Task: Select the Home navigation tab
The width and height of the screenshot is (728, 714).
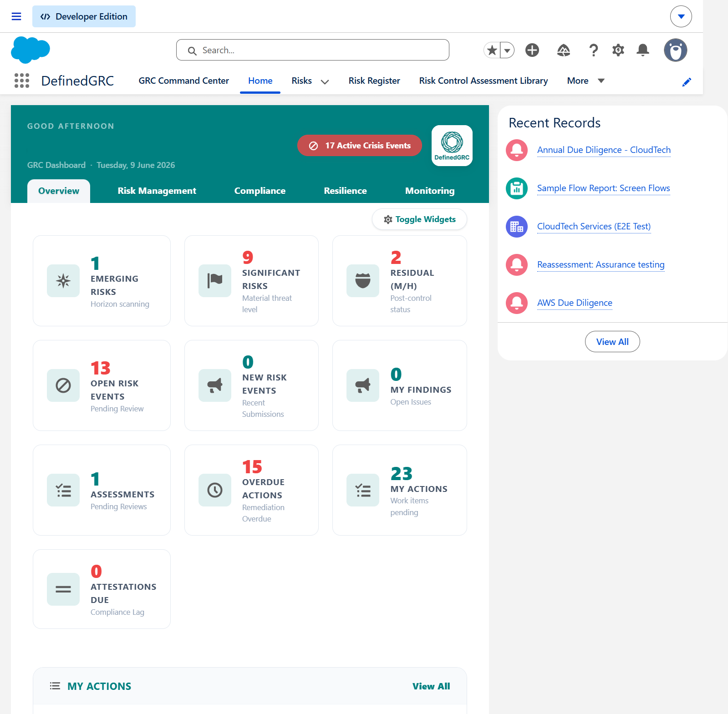Action: coord(260,81)
